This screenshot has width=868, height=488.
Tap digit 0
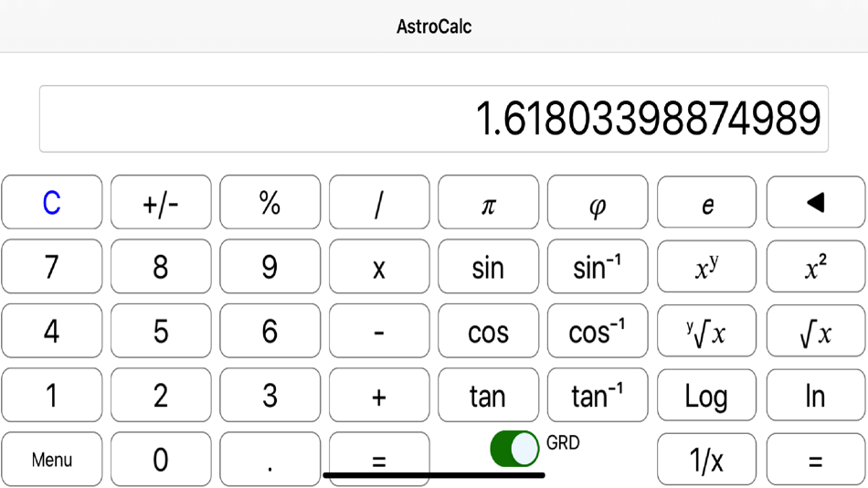[x=161, y=459]
